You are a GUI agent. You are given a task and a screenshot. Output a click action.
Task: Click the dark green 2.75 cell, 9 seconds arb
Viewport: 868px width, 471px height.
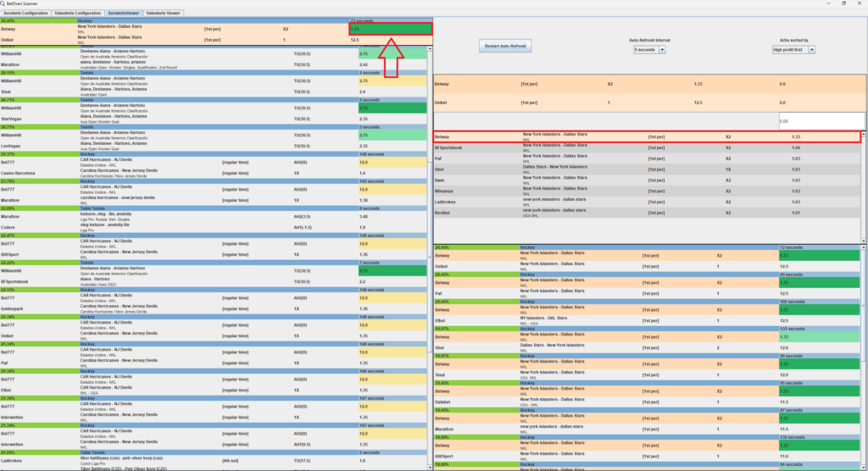392,108
